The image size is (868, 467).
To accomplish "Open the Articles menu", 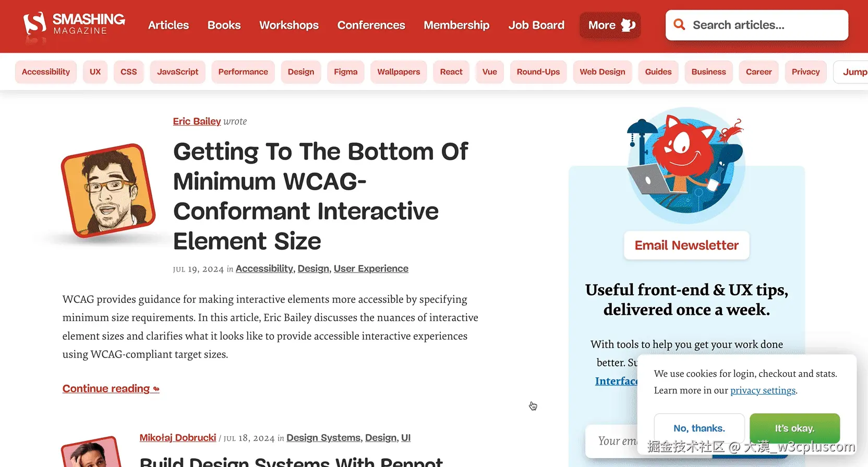I will (x=168, y=25).
